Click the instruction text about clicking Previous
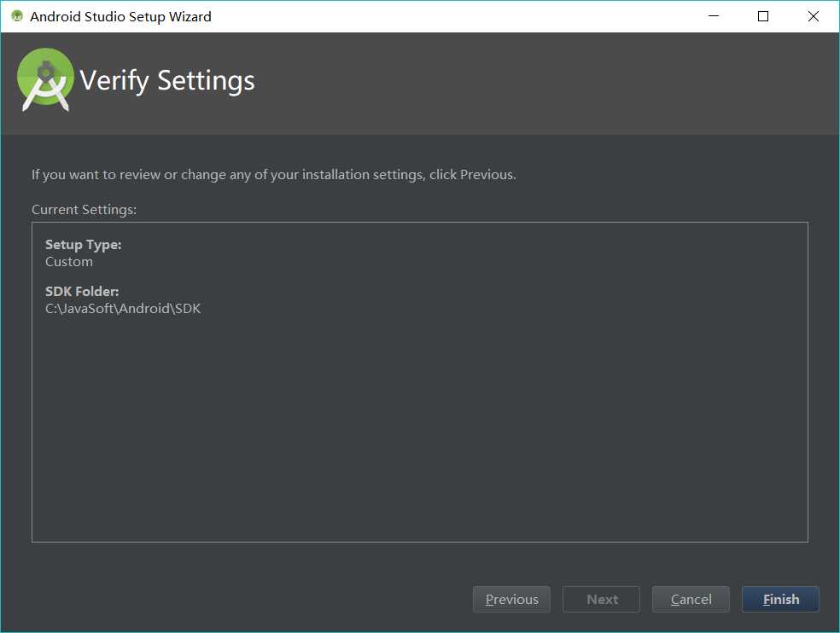The height and width of the screenshot is (633, 840). (274, 175)
